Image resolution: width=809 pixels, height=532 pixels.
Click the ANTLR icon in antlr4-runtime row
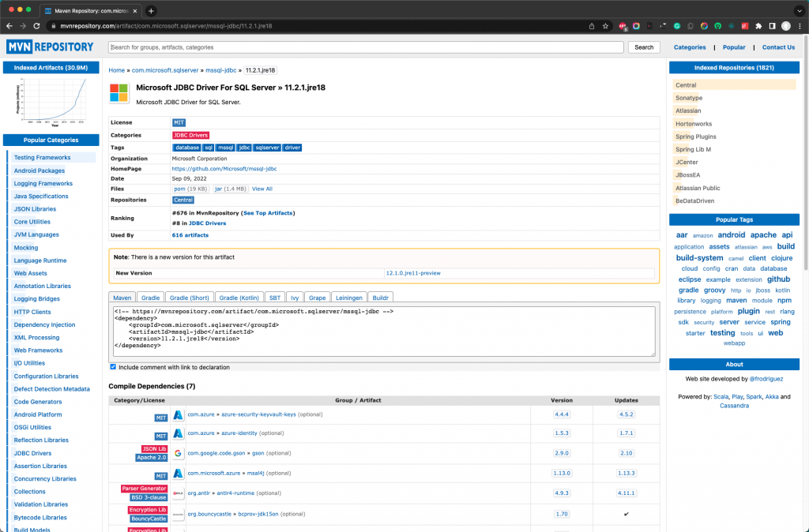(178, 493)
